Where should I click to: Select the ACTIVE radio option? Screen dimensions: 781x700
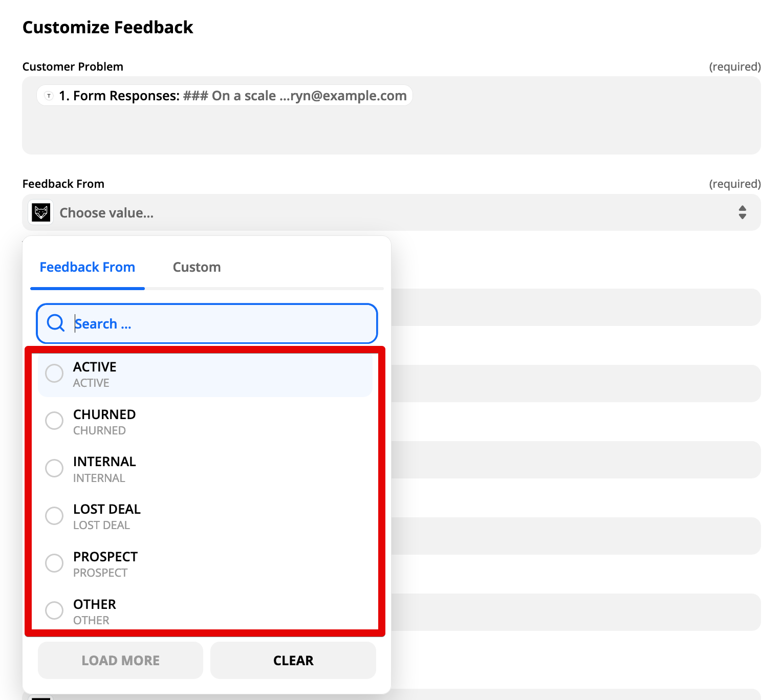click(x=54, y=373)
